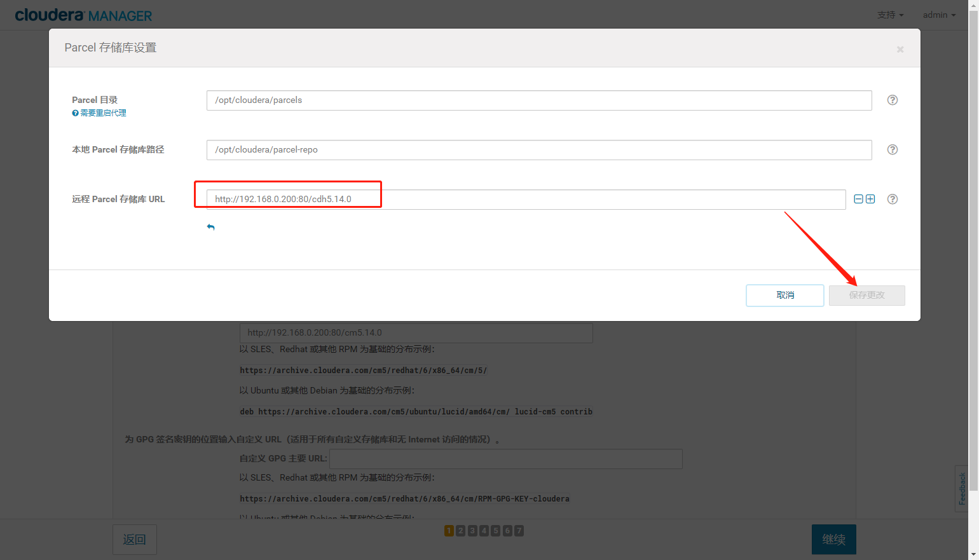
Task: Click the Cloudera Manager logo
Action: click(x=83, y=15)
